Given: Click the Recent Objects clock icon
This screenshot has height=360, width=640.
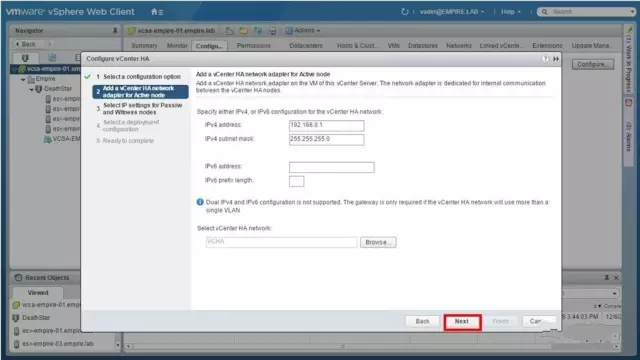Looking at the screenshot, I should click(18, 278).
